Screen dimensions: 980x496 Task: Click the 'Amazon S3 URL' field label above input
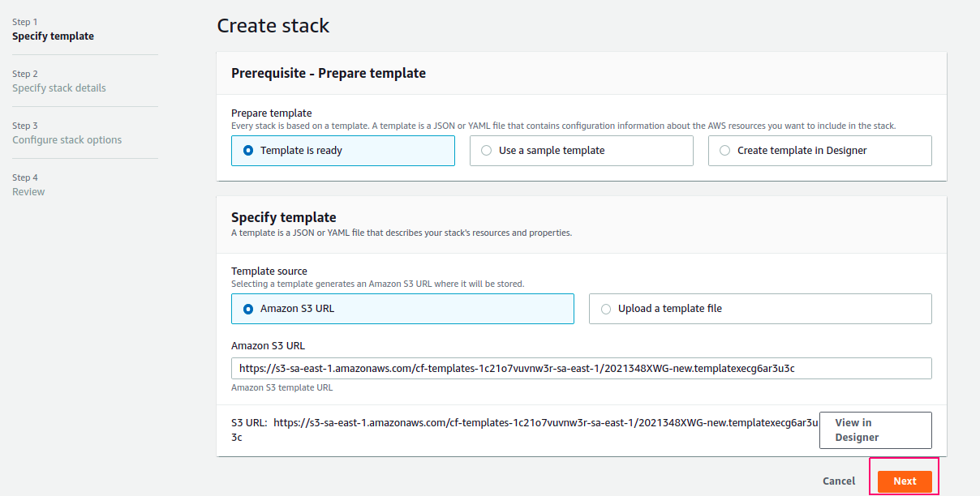(x=269, y=345)
